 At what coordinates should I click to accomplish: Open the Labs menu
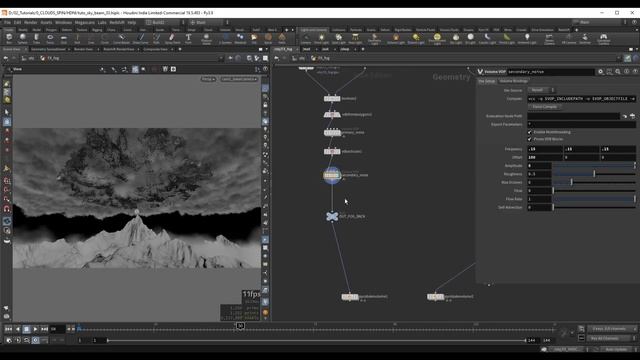point(102,22)
